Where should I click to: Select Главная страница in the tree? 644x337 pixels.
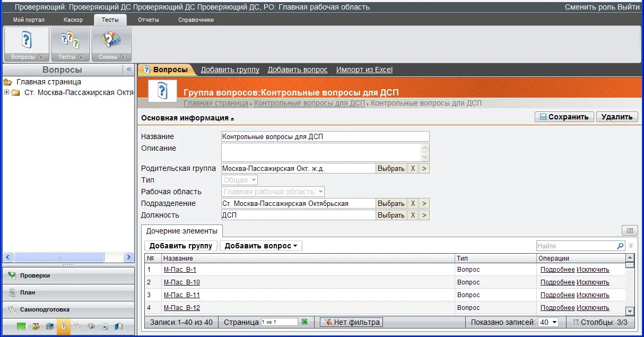(x=49, y=82)
